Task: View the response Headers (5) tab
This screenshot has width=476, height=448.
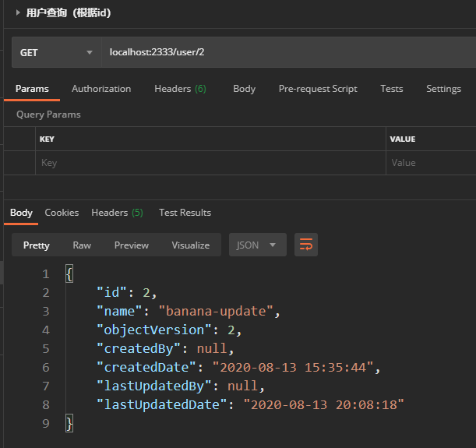Action: (x=117, y=212)
